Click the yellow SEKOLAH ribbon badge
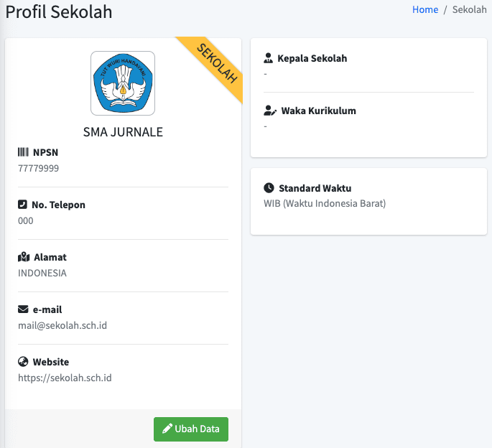The height and width of the screenshot is (448, 492). click(216, 64)
